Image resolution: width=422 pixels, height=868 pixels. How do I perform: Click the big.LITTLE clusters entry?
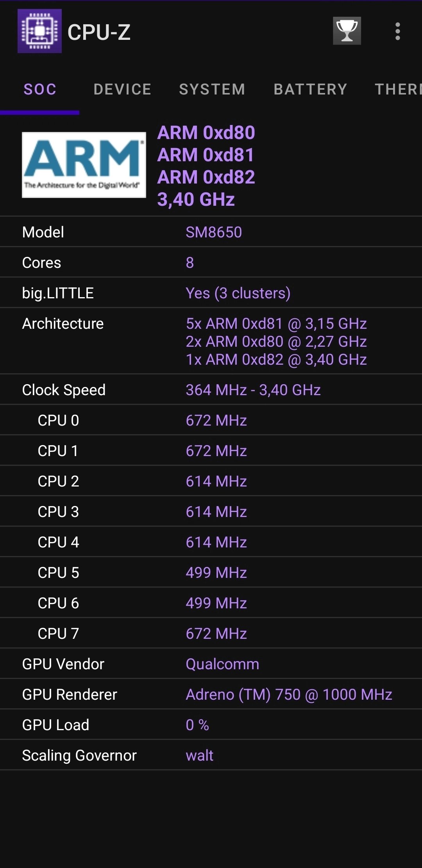point(238,293)
